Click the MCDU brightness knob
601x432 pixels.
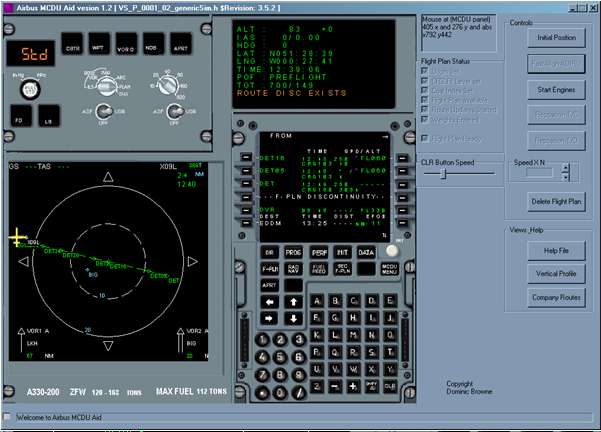392,251
